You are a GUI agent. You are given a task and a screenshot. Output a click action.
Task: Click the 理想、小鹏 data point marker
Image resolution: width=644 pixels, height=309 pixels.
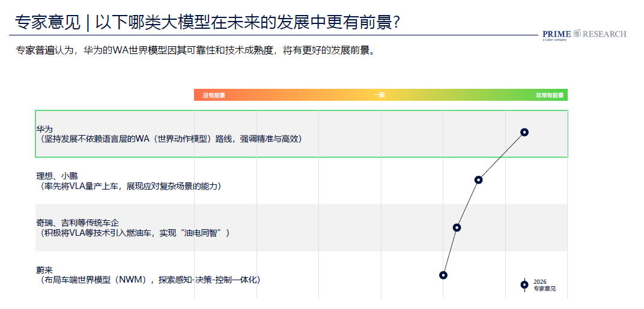478,180
